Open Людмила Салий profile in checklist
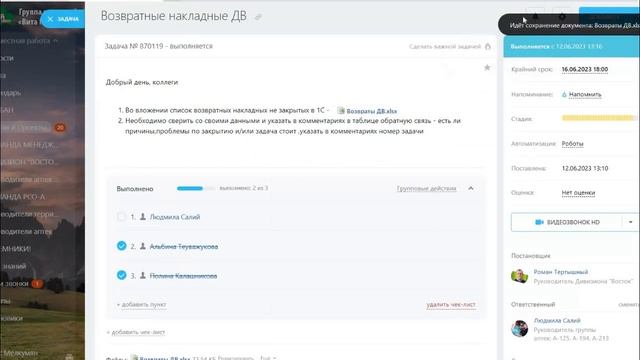The width and height of the screenshot is (640, 360). pyautogui.click(x=175, y=217)
